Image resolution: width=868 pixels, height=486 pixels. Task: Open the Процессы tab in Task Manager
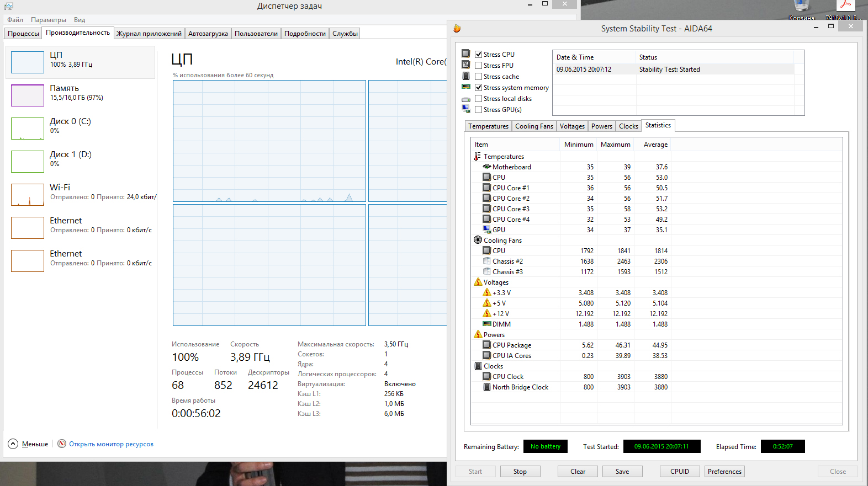[23, 34]
